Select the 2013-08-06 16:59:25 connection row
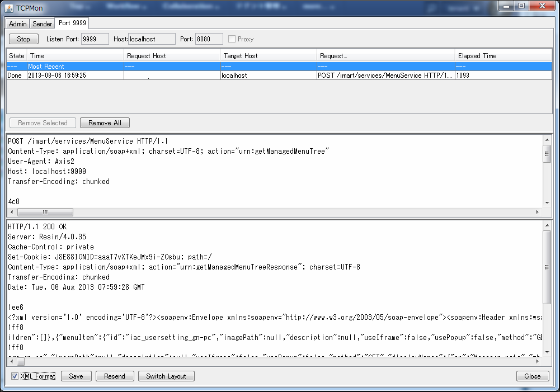This screenshot has height=392, width=560. (x=279, y=75)
